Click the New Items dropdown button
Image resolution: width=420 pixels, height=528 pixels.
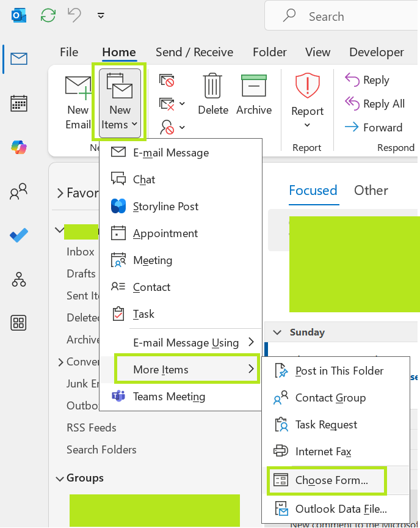(120, 103)
